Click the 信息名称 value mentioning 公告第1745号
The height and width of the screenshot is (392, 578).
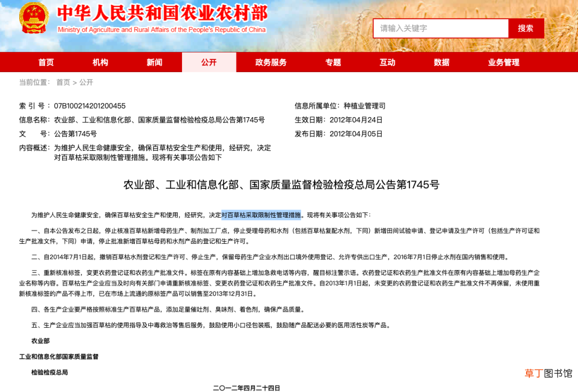(x=159, y=120)
